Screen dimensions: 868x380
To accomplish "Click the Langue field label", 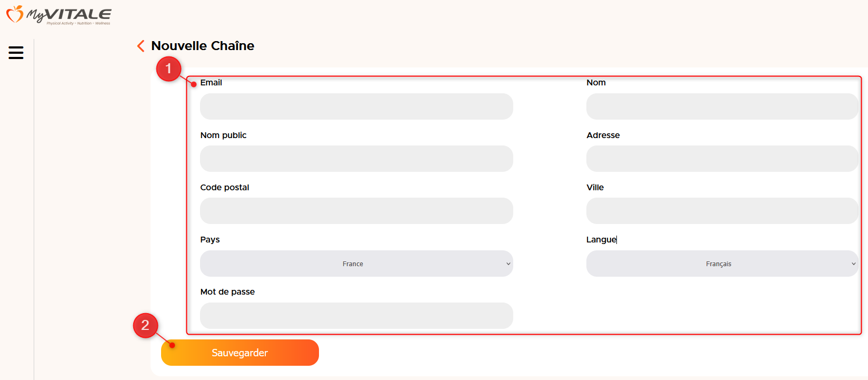I will 601,239.
